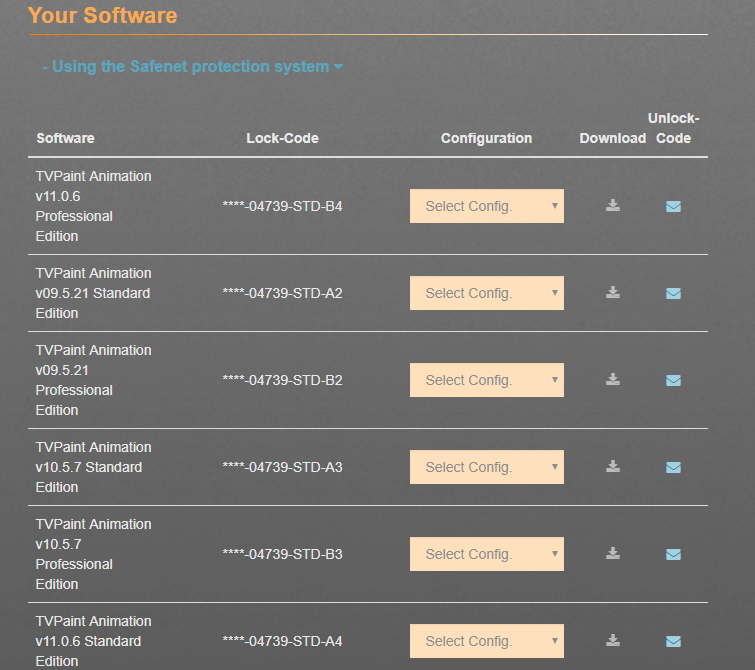Request unlock code for lock-code STD-B2
755x670 pixels.
(x=673, y=381)
